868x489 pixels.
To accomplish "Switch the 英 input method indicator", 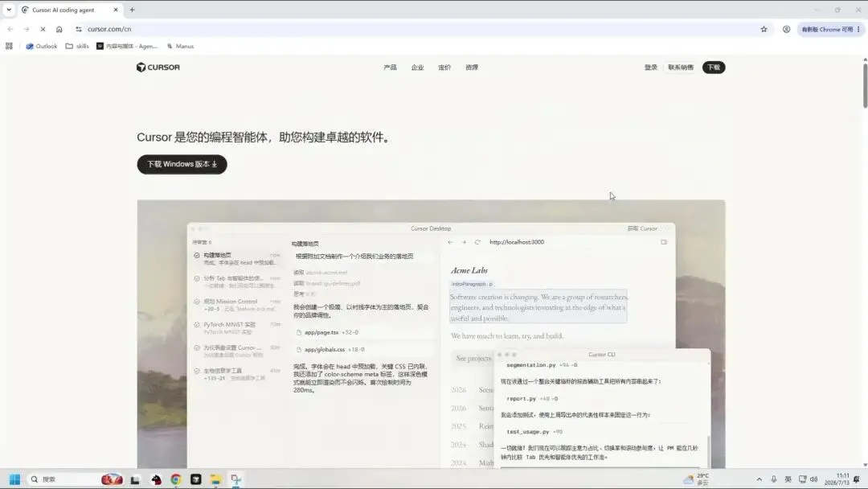I will pyautogui.click(x=788, y=479).
